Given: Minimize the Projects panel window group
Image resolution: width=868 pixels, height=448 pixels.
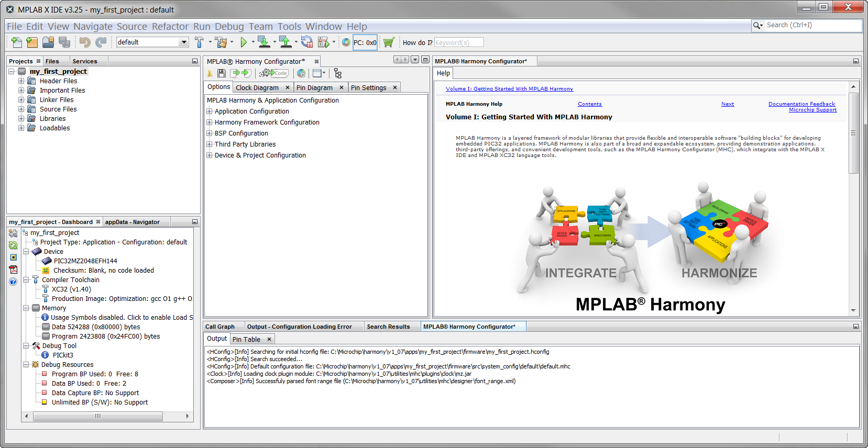Looking at the screenshot, I should [195, 61].
